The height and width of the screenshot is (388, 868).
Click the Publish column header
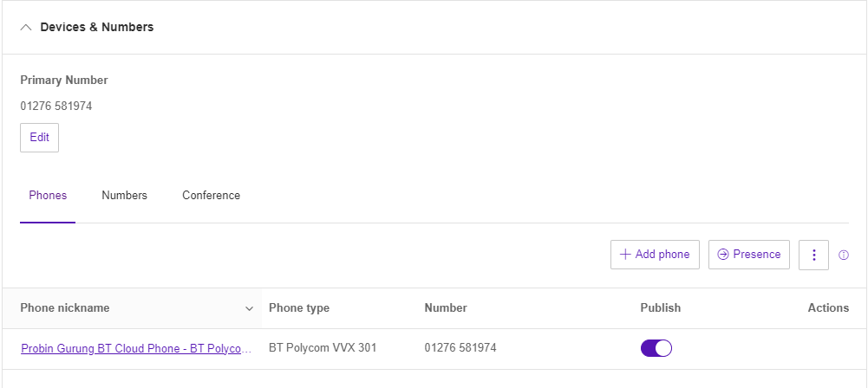point(661,307)
